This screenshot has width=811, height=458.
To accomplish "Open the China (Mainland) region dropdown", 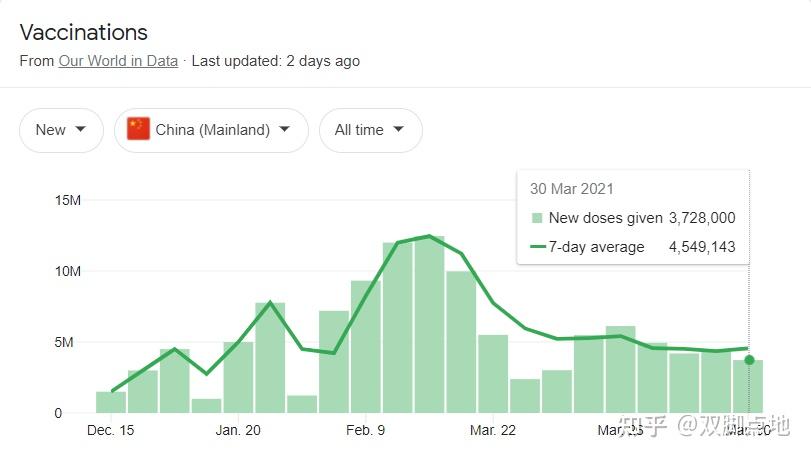I will click(211, 130).
